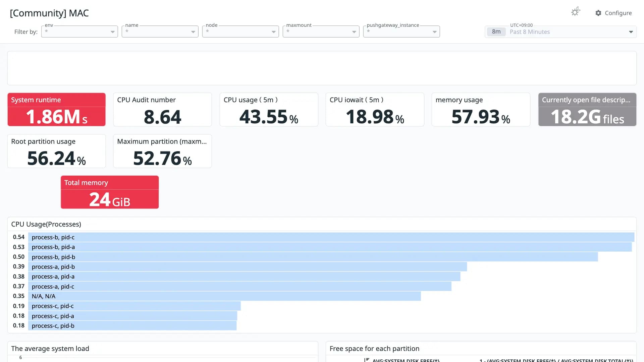Image resolution: width=644 pixels, height=362 pixels.
Task: Open the name filter dropdown
Action: (x=160, y=32)
